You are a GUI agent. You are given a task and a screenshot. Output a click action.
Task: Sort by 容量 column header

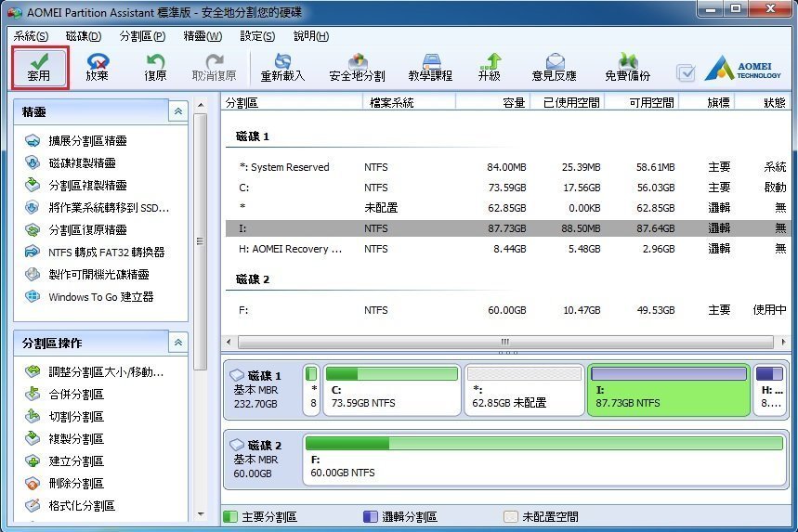(x=492, y=103)
